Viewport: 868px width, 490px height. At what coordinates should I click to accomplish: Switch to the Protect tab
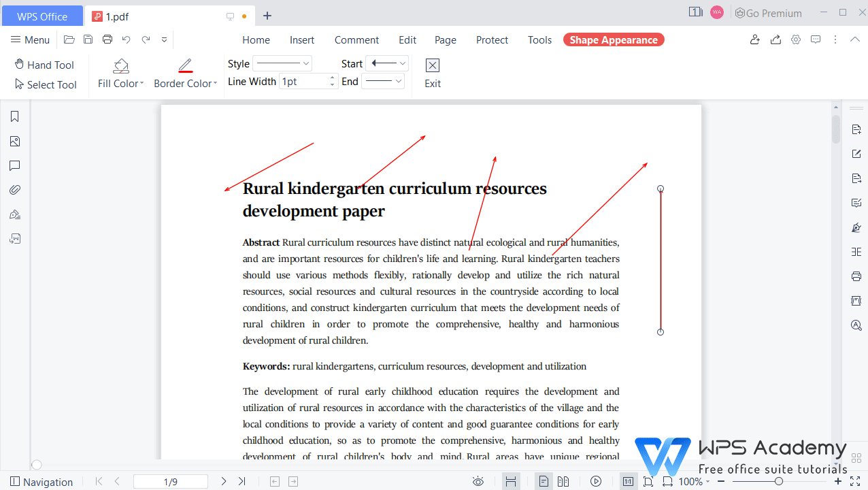[x=492, y=39]
